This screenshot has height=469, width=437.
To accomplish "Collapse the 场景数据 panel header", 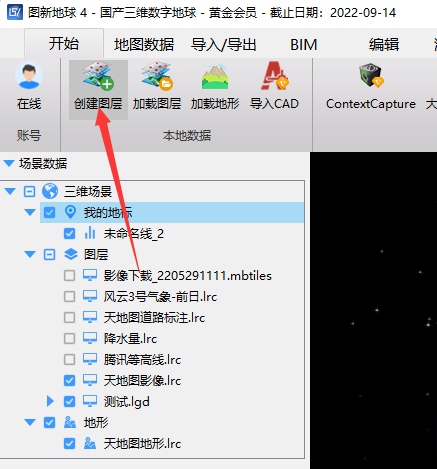I will pos(9,164).
